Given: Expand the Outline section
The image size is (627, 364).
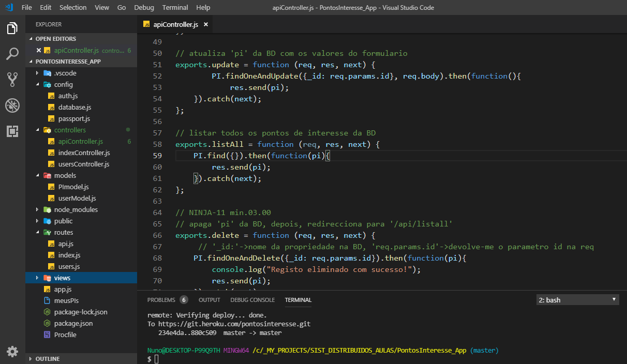Looking at the screenshot, I should point(48,359).
